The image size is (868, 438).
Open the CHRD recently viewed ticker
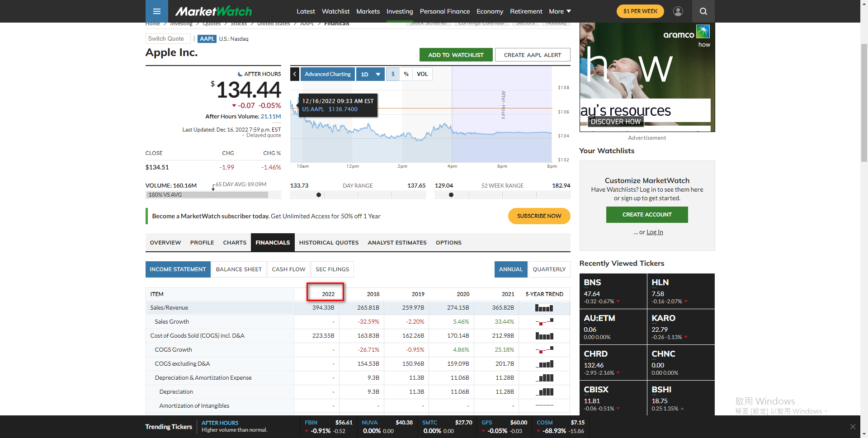coord(613,363)
